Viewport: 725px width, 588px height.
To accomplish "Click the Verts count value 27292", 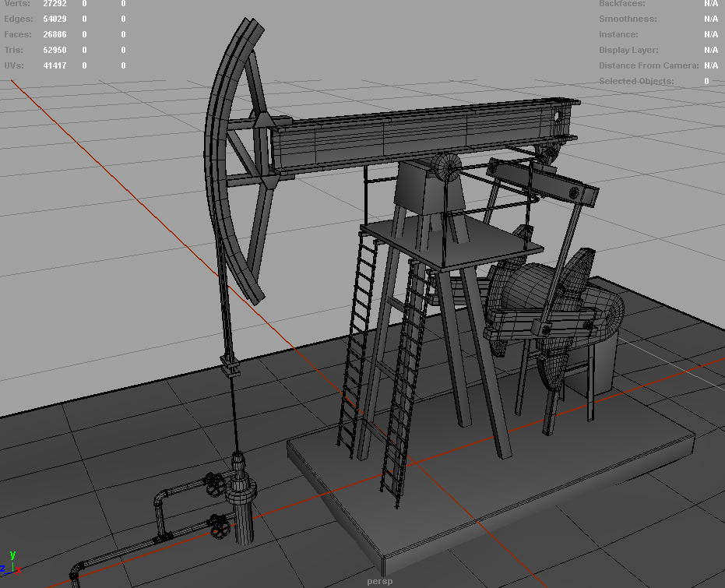I will point(55,4).
